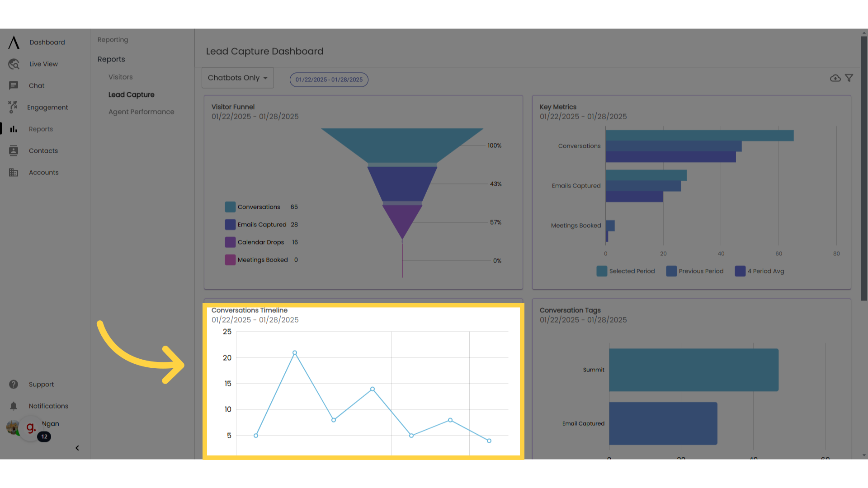Click the Reporting breadcrumb text
868x488 pixels.
point(113,40)
